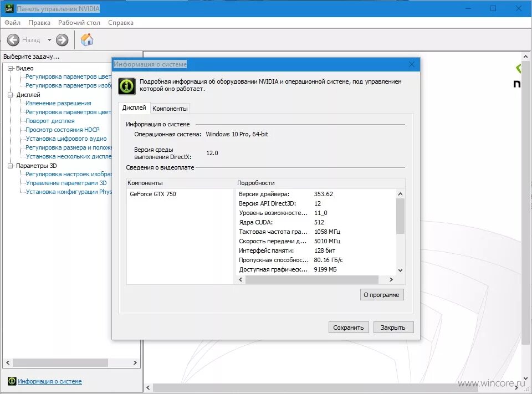The width and height of the screenshot is (532, 394).
Task: Click task tree scroll left arrow
Action: point(8,363)
